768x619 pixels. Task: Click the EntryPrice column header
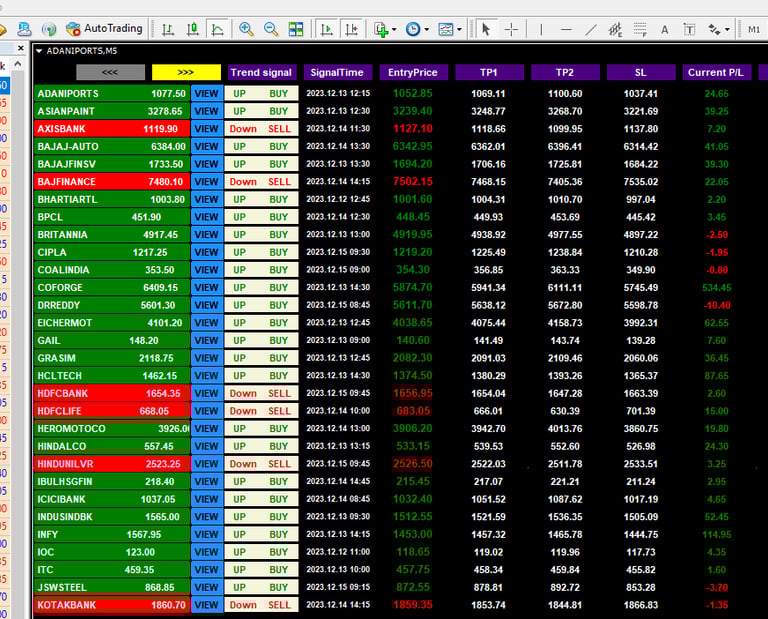point(413,72)
